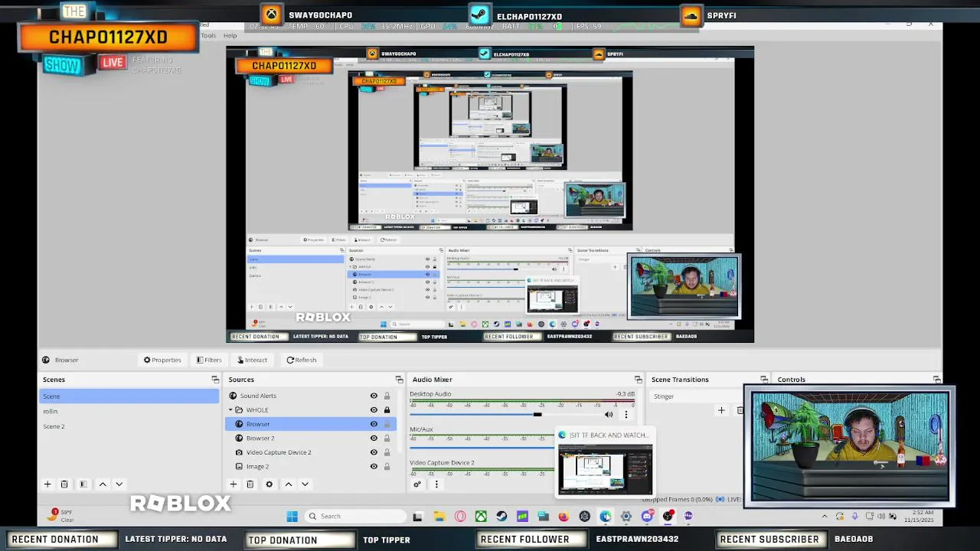Add a new scene with plus icon
The height and width of the screenshot is (551, 980).
[x=47, y=484]
